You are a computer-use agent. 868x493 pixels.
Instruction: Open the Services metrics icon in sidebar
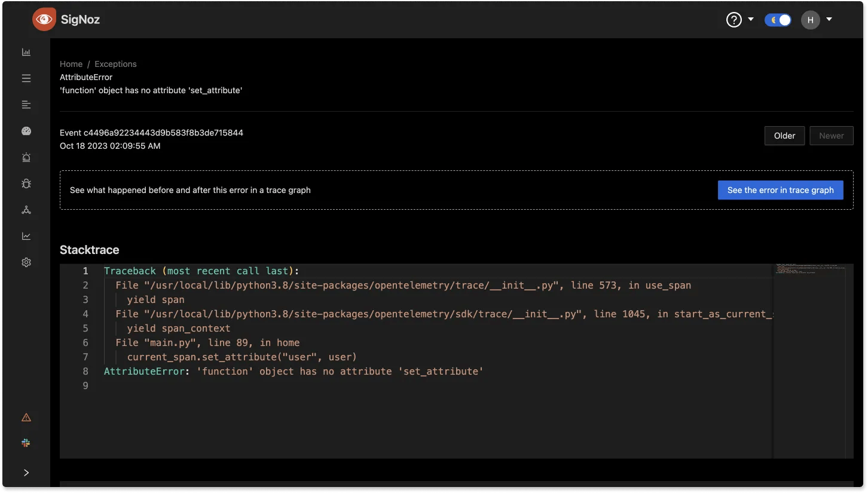tap(26, 52)
